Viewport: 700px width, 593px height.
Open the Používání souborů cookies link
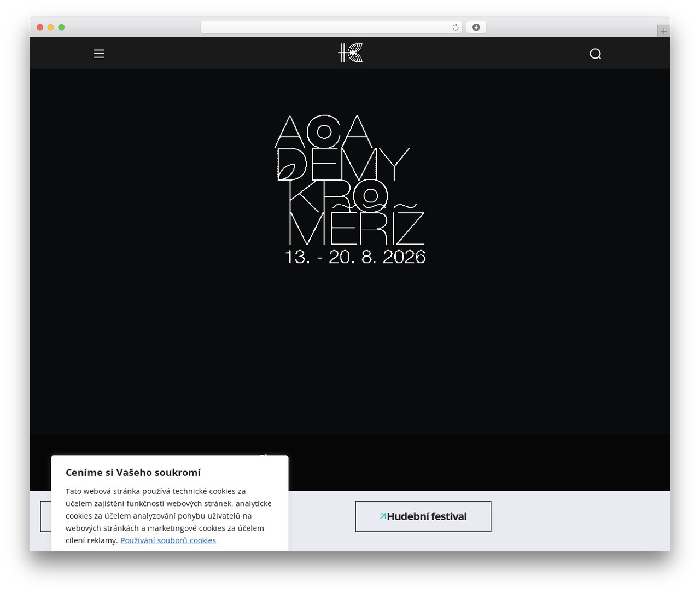tap(168, 540)
